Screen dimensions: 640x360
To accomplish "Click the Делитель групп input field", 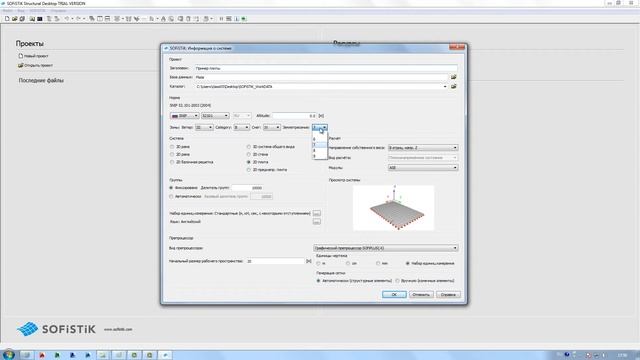I will (247, 188).
